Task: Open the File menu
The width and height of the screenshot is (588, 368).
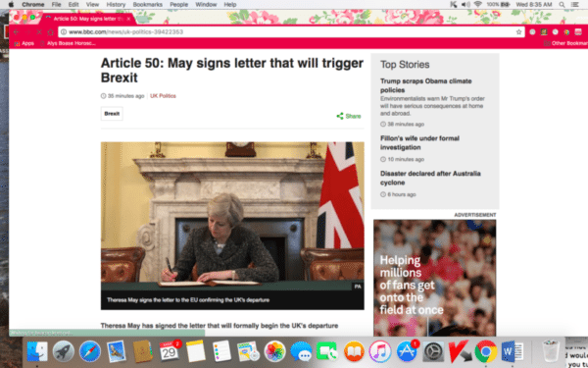Action: 56,5
